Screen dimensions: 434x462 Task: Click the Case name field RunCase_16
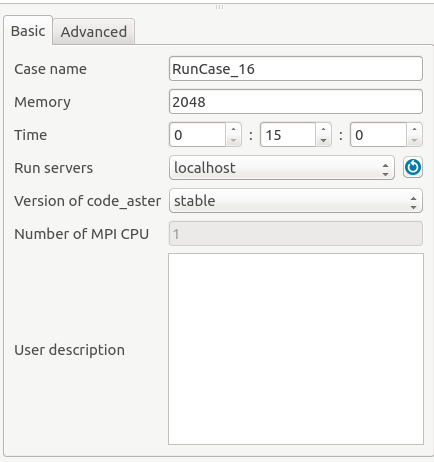click(296, 69)
